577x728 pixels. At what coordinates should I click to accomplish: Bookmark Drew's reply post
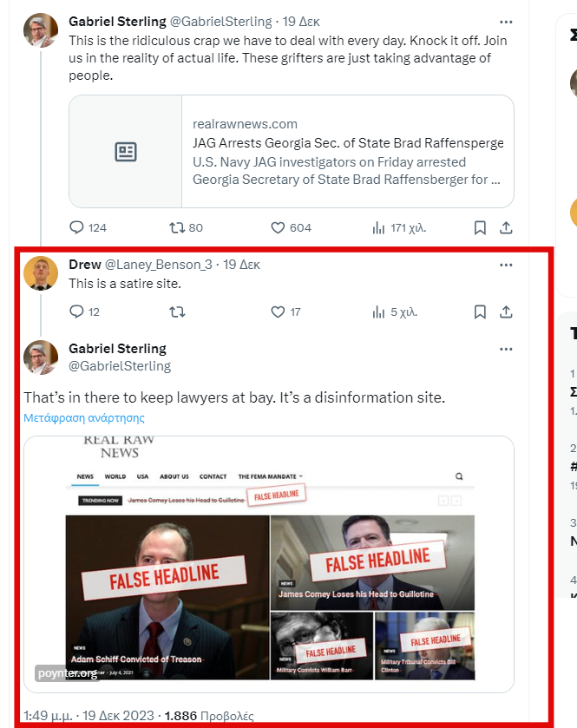(x=480, y=312)
